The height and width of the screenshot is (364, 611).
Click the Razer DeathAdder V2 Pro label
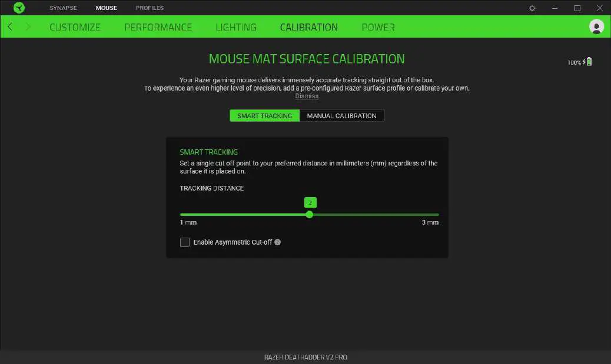305,358
